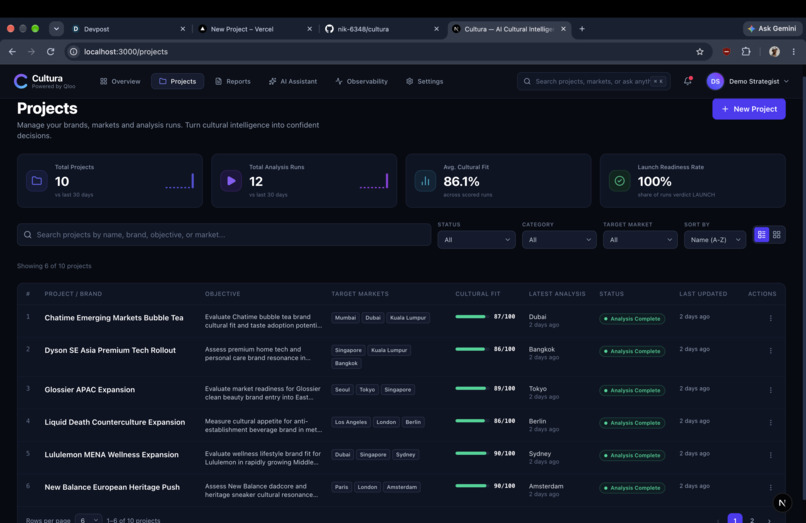Open Chrome tab search dropdown

[x=56, y=29]
